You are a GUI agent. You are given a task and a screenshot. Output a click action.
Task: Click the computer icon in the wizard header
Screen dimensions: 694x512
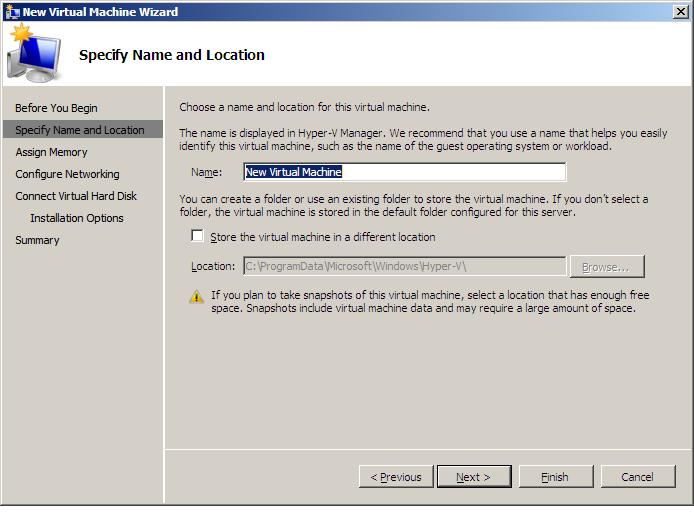(33, 55)
